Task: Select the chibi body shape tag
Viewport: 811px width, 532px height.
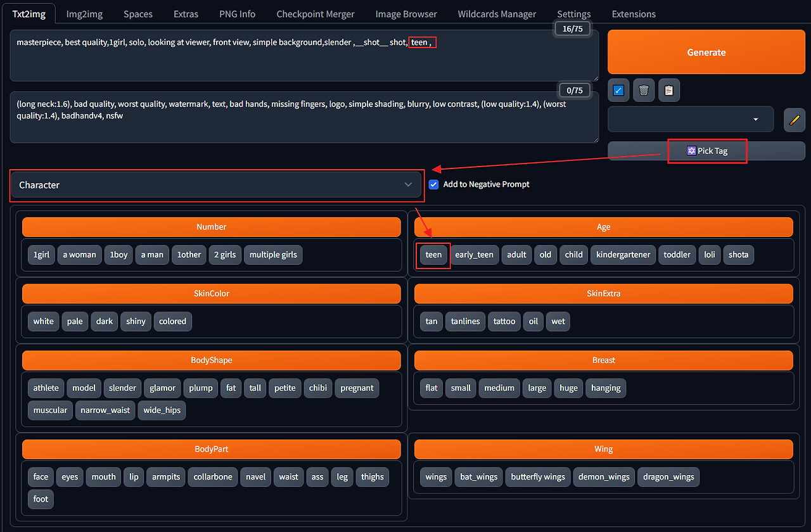Action: 318,388
